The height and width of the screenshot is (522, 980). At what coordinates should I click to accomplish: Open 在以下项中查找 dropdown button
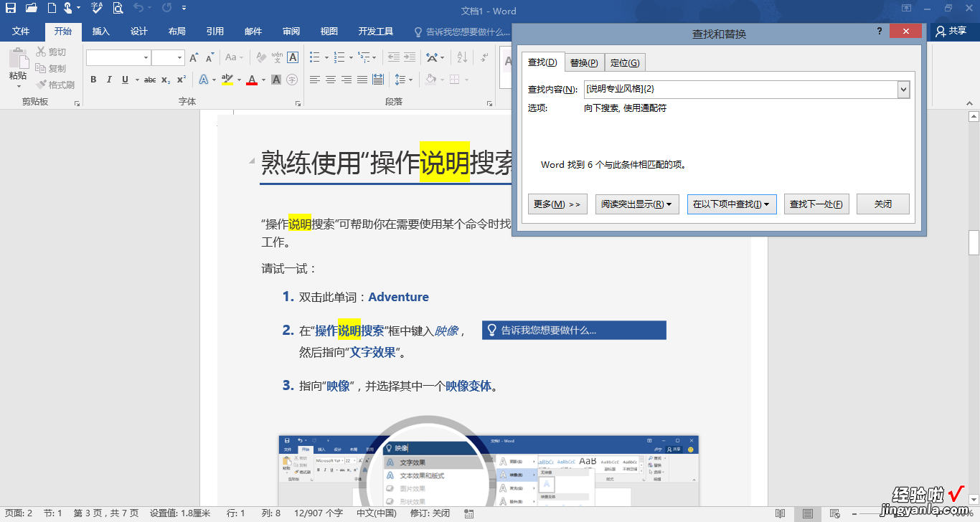(x=732, y=204)
